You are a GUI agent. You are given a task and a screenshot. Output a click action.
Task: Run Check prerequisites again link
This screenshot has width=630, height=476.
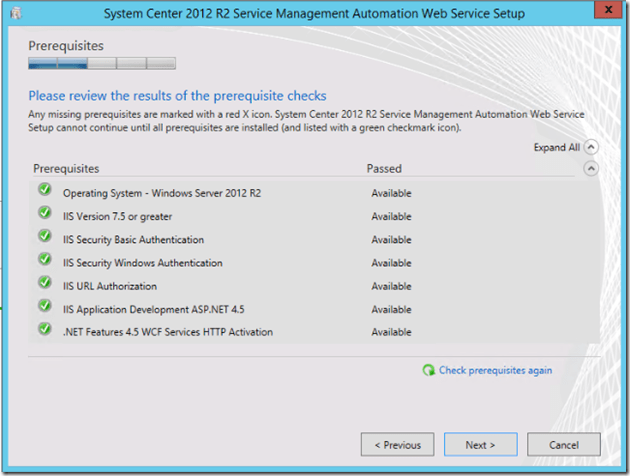click(x=495, y=370)
